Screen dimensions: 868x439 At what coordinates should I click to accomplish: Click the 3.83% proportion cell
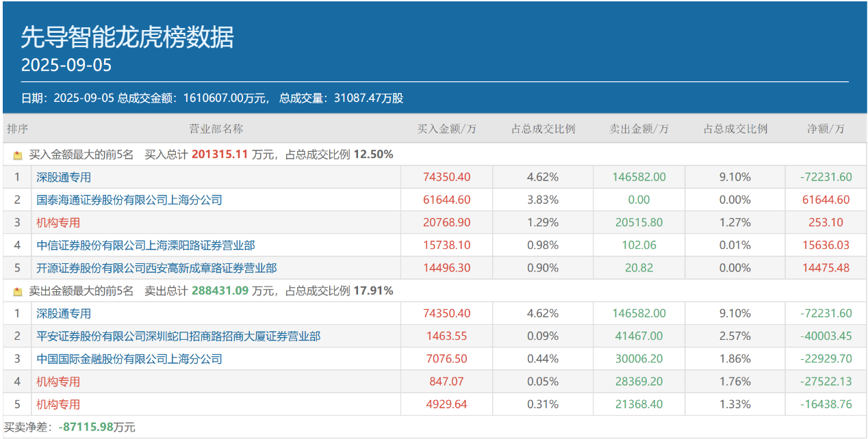[543, 200]
